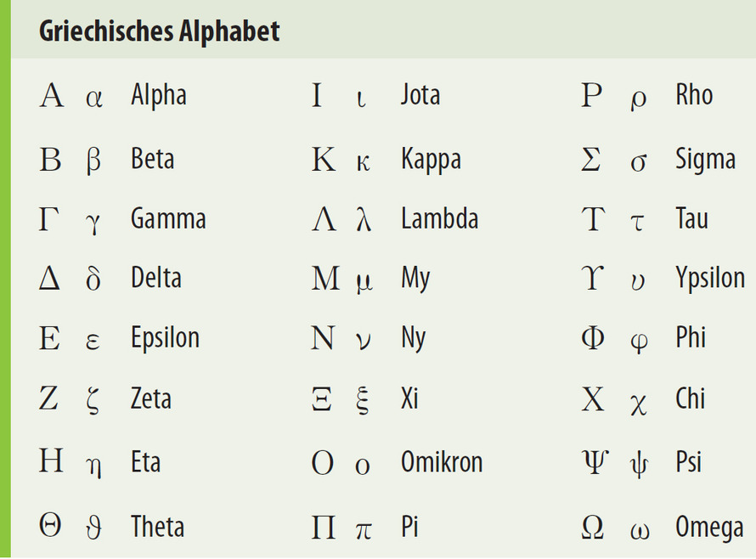Click the word 'Omikron'

(442, 462)
